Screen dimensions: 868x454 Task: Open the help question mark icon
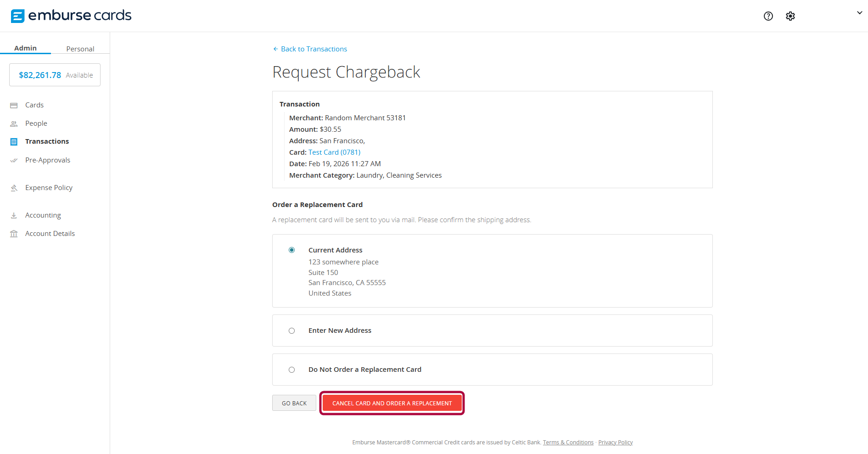(x=768, y=16)
